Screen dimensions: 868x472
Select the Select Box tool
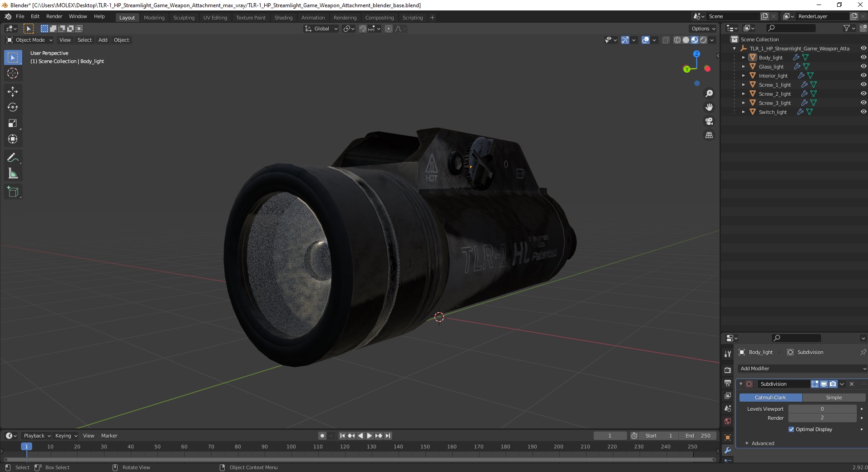coord(13,57)
